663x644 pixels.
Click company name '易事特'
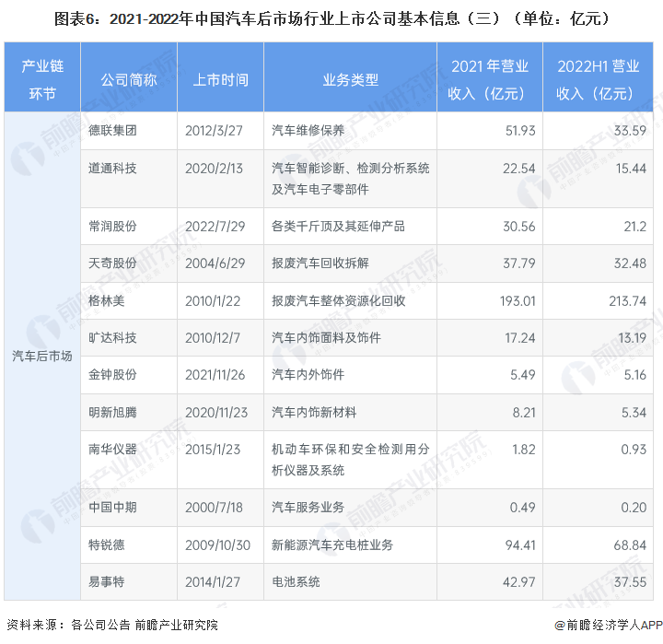107,581
